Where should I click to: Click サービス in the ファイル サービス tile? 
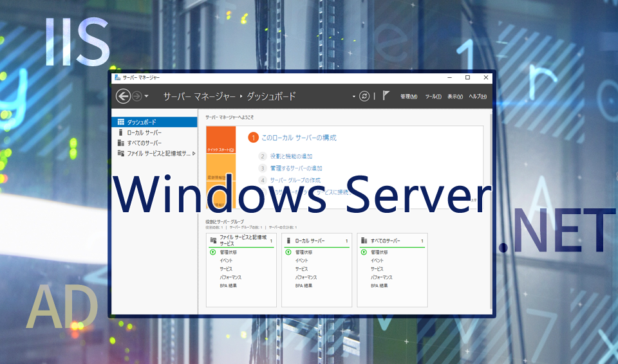226,269
